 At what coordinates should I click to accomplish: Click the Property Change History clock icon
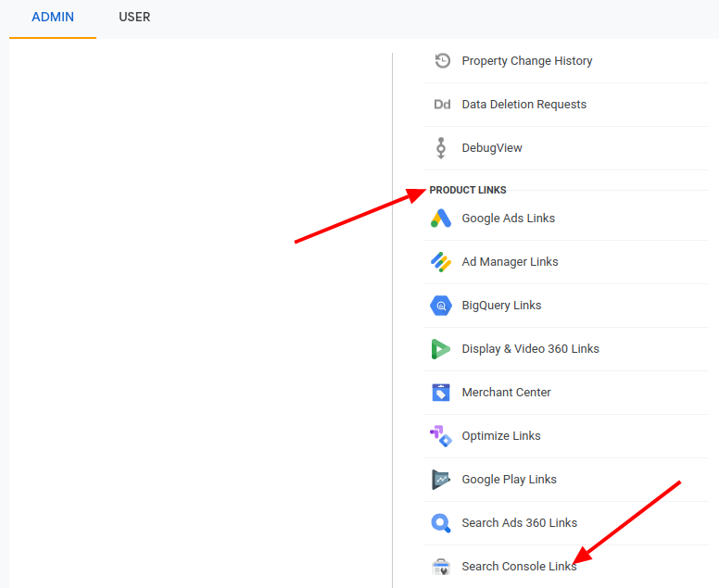(x=442, y=61)
